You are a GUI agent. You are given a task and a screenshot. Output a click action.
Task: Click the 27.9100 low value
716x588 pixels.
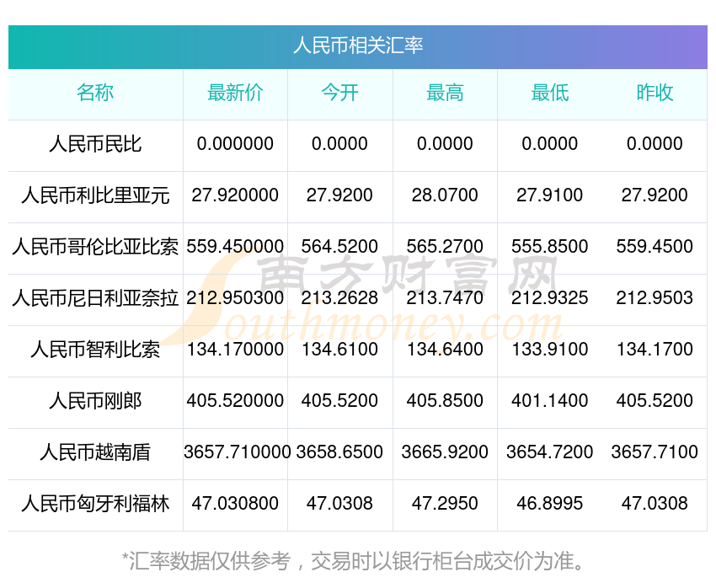tap(550, 195)
